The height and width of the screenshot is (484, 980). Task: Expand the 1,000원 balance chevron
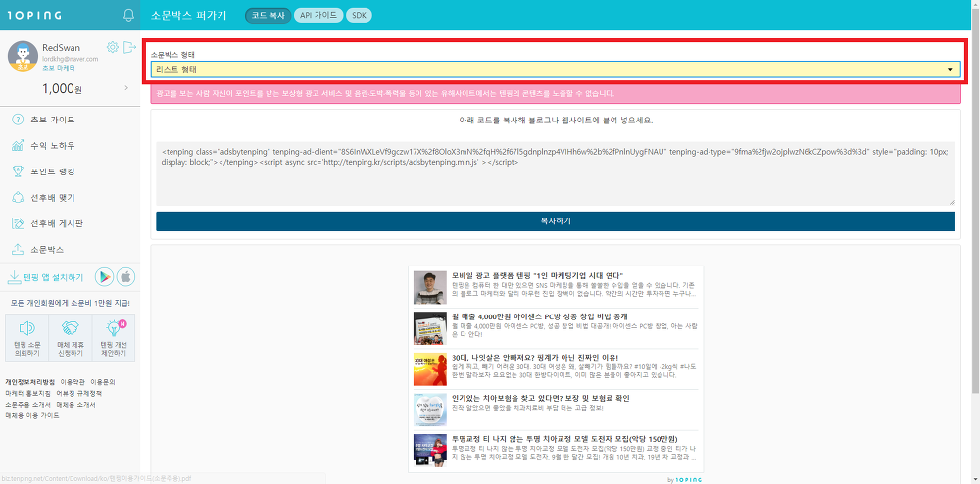pos(126,89)
